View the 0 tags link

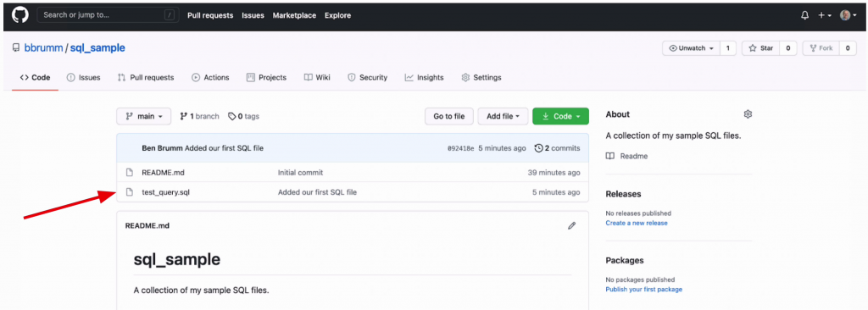243,116
